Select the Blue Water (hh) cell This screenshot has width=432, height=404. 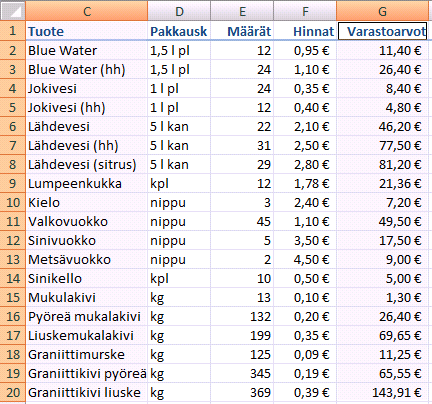pyautogui.click(x=87, y=69)
